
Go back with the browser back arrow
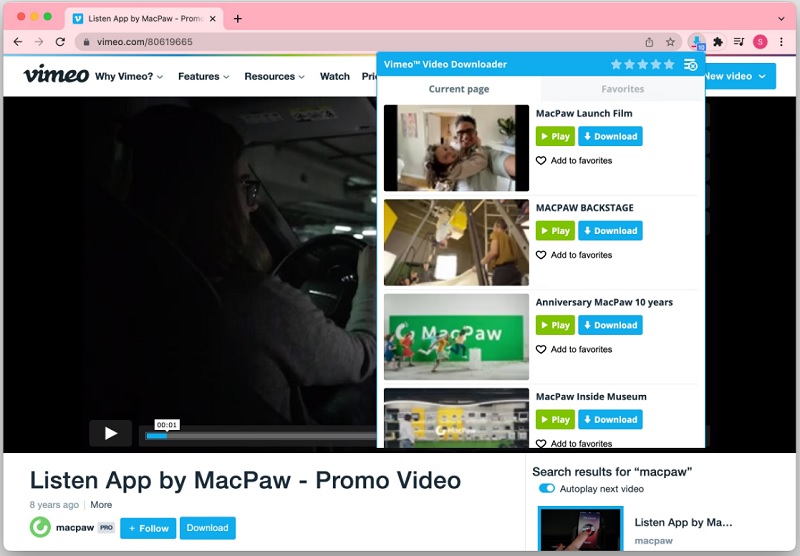pos(18,42)
